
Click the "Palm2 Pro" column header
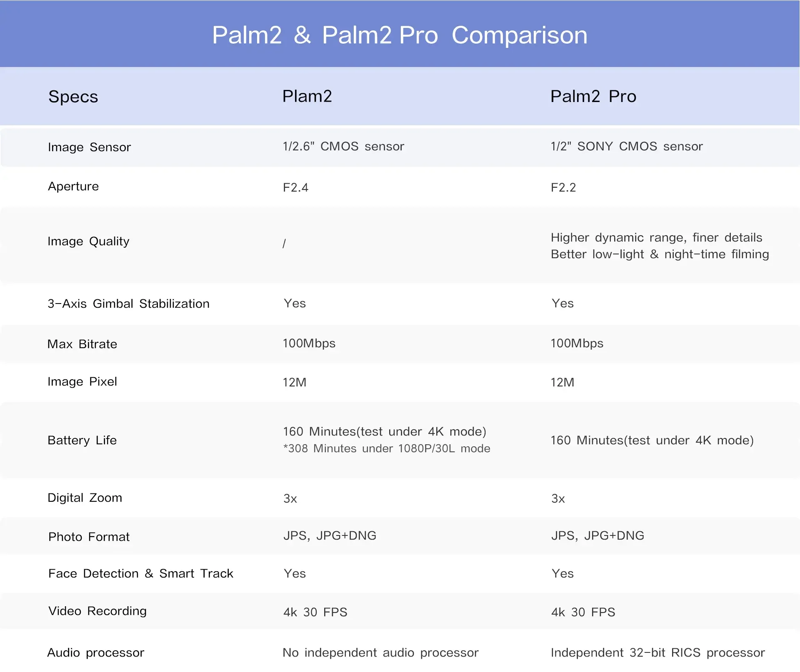coord(593,96)
